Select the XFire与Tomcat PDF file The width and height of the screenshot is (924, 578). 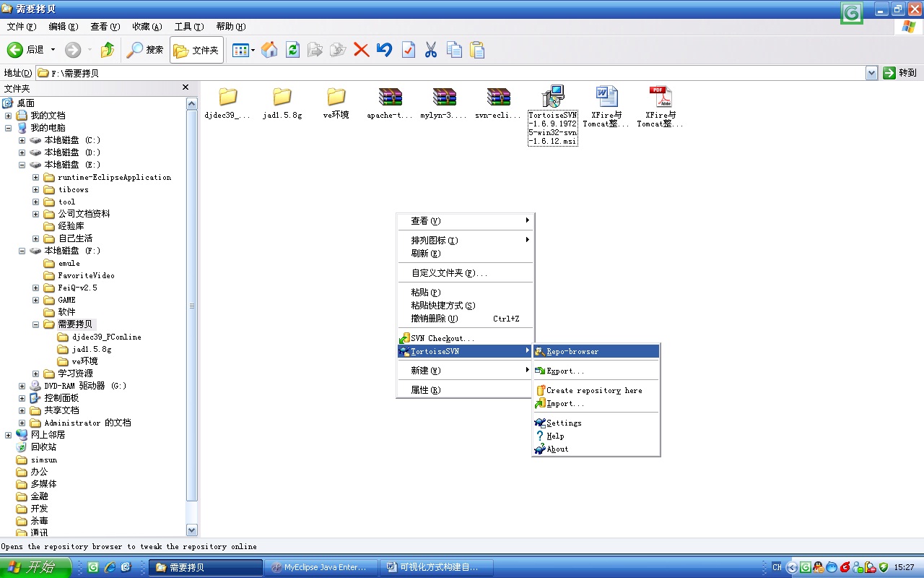pyautogui.click(x=660, y=107)
